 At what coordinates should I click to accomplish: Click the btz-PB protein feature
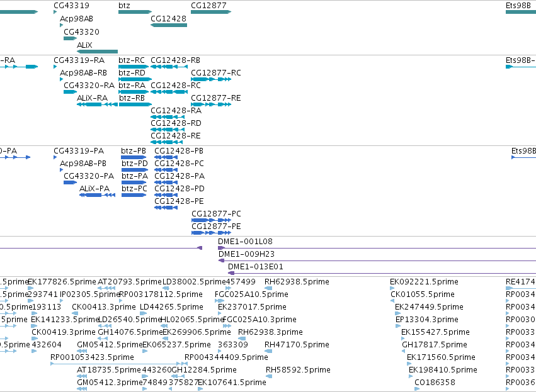coord(134,157)
